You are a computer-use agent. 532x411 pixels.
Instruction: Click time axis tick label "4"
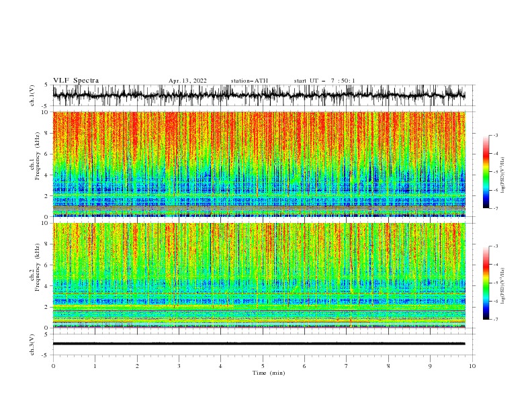(221, 366)
